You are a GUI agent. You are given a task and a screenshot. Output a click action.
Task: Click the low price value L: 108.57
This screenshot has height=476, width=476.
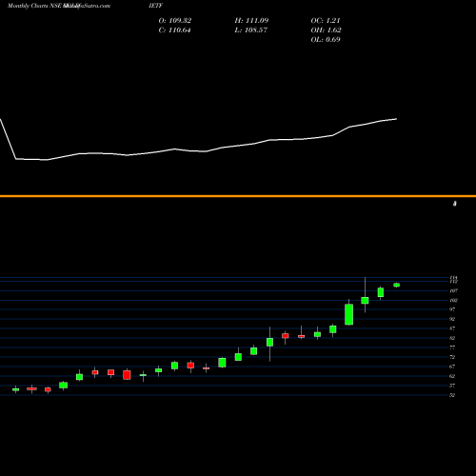[x=251, y=30]
